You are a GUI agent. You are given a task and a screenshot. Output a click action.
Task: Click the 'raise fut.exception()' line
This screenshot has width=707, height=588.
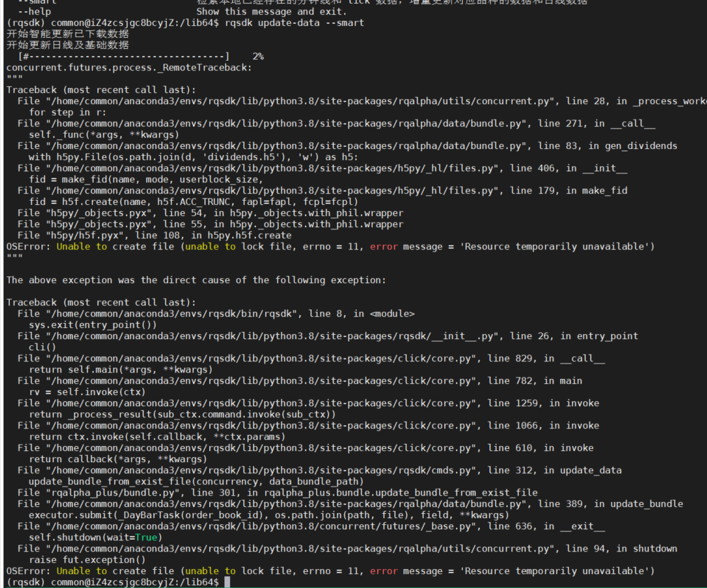87,559
